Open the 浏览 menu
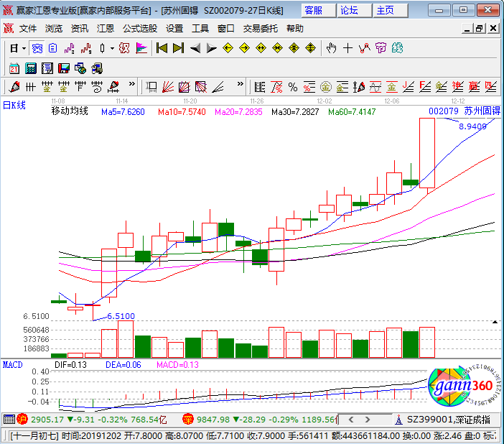The width and height of the screenshot is (504, 444). (53, 29)
